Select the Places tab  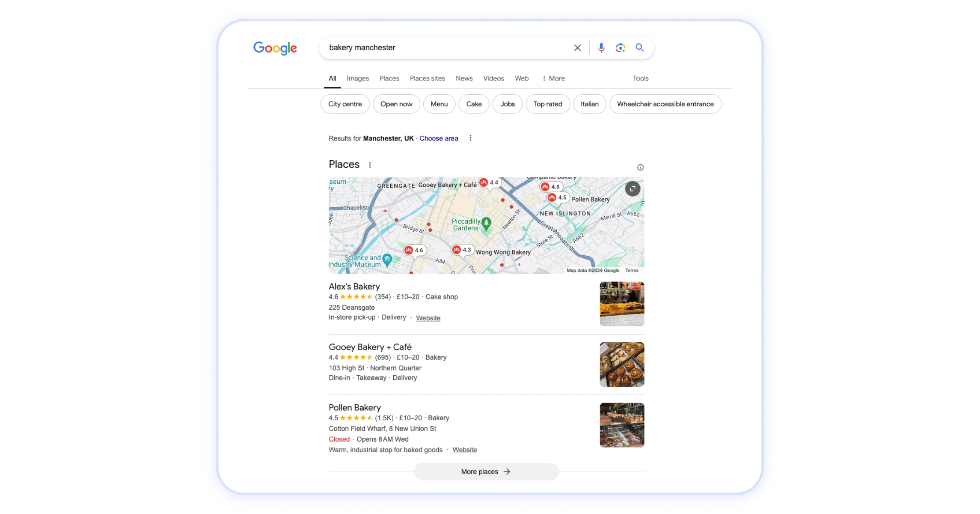[x=389, y=78]
